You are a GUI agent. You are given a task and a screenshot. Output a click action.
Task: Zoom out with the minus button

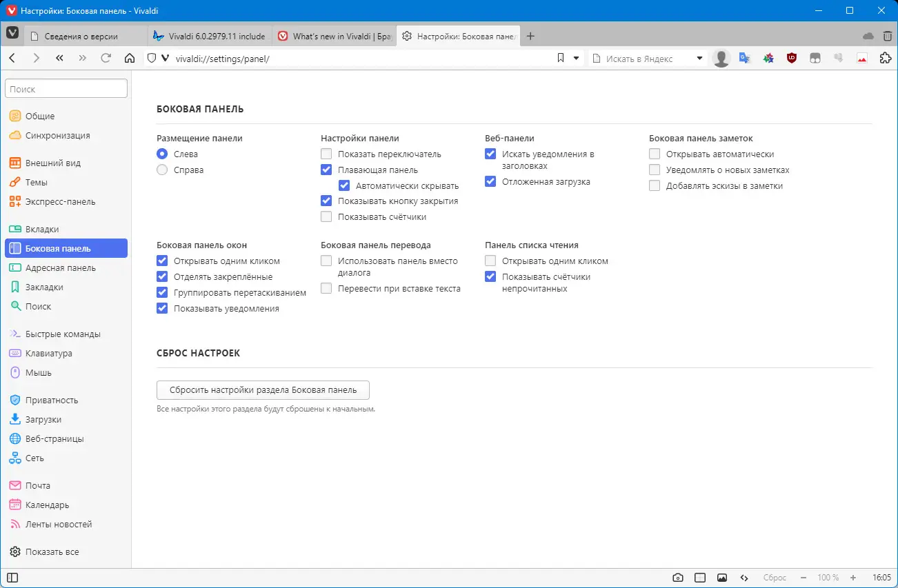pyautogui.click(x=804, y=578)
